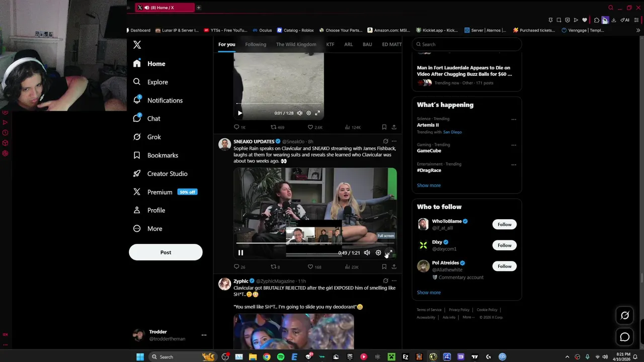Viewport: 644px width, 362px height.
Task: Open Creator Studio in sidebar
Action: (x=160, y=173)
